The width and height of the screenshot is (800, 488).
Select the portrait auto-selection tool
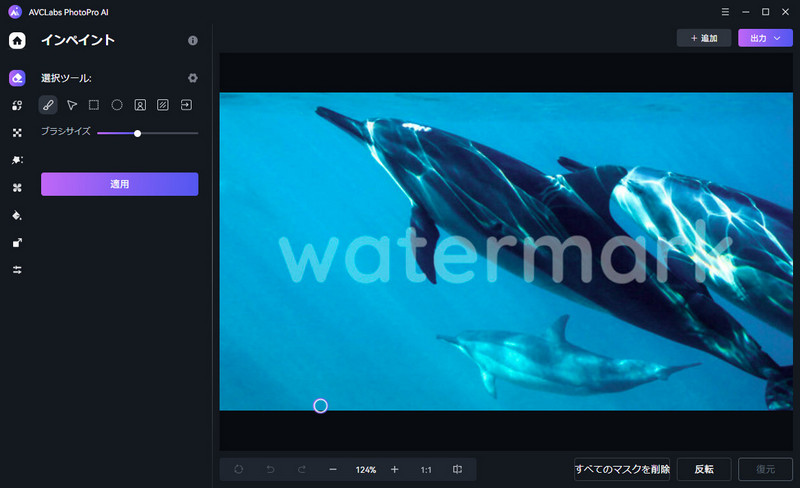tap(140, 105)
